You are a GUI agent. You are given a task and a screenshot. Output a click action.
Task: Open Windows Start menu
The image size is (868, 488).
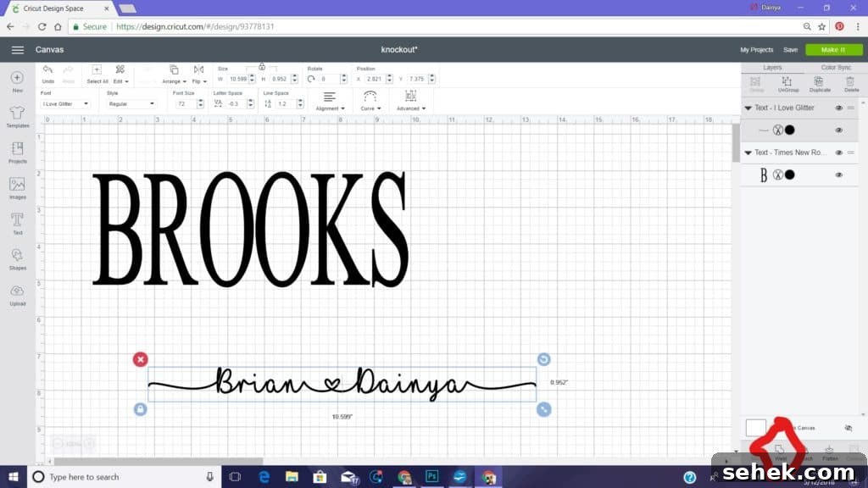tap(14, 477)
